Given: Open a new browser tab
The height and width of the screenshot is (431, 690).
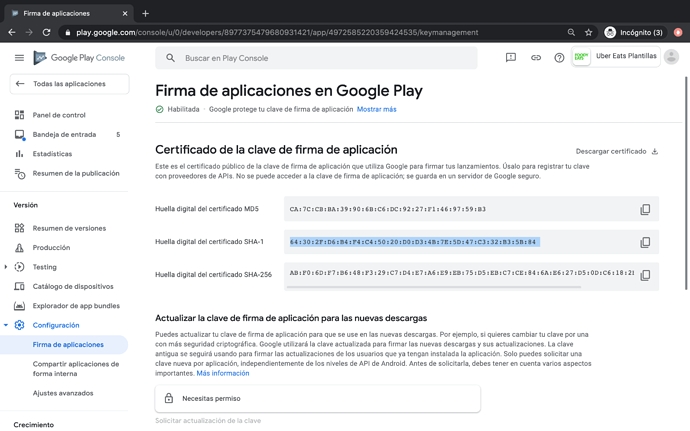Looking at the screenshot, I should [x=145, y=13].
